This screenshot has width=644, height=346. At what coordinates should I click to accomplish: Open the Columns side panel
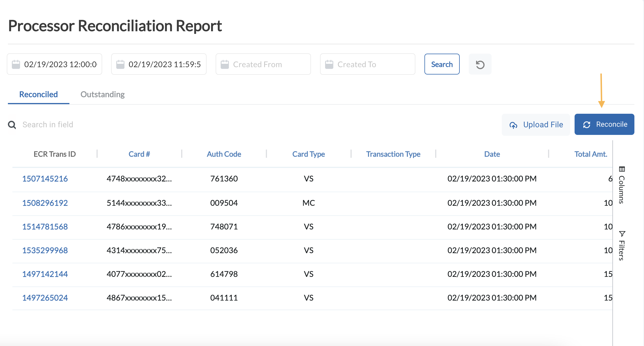pos(622,185)
